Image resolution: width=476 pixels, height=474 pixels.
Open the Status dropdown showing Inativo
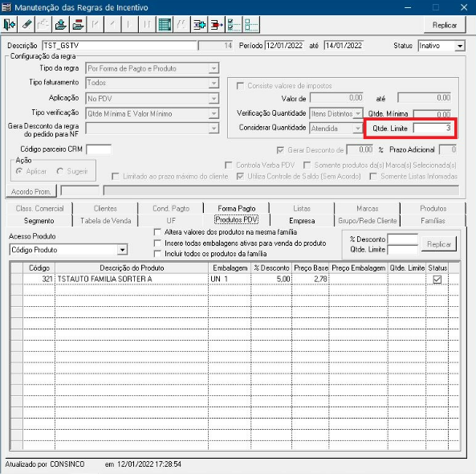(x=460, y=46)
